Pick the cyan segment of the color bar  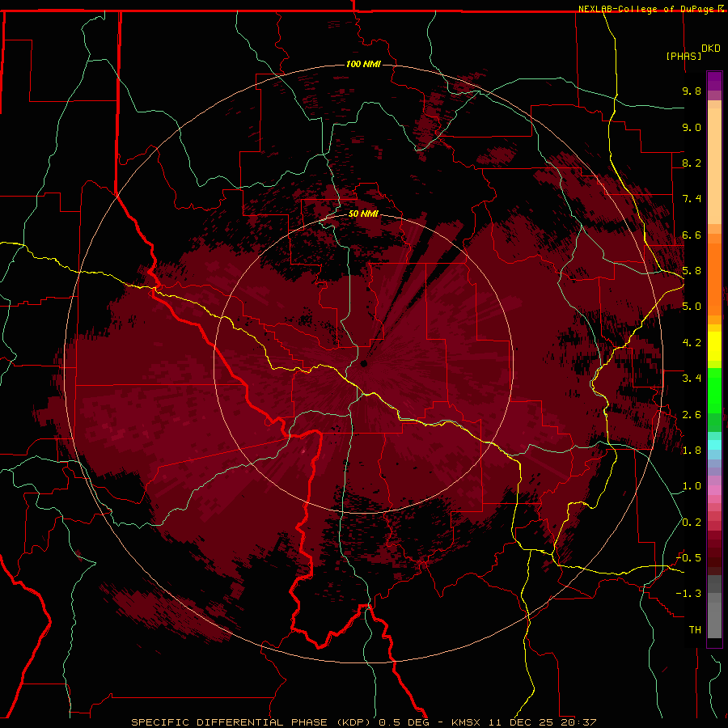coord(714,444)
